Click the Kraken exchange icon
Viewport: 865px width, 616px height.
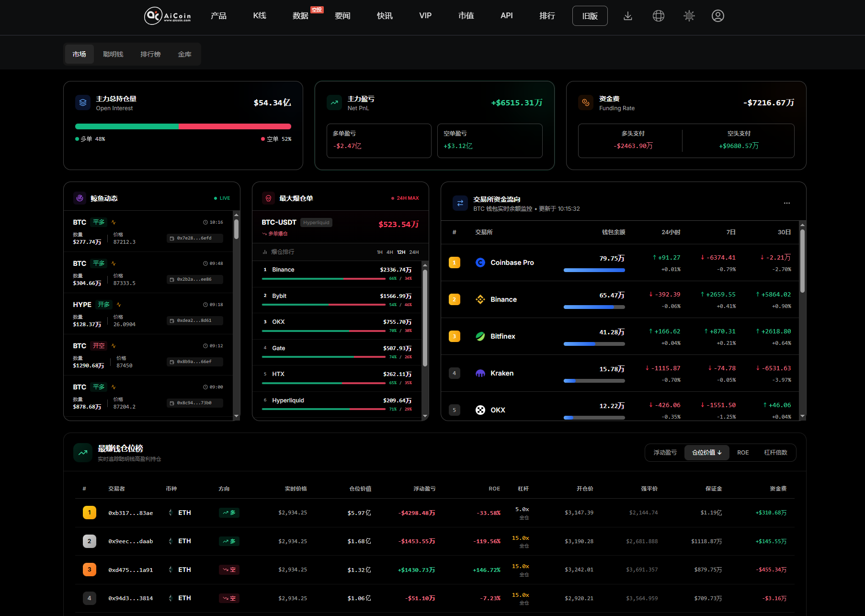tap(480, 373)
